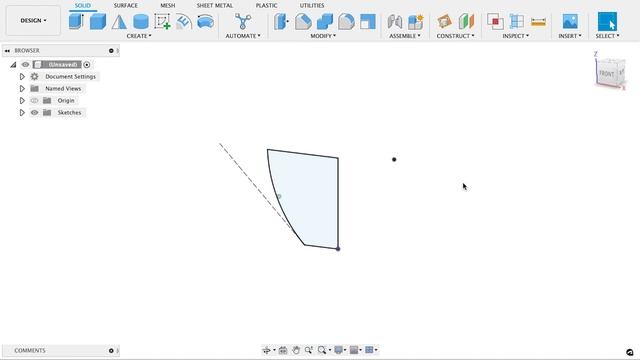
Task: Select the Measure ruler tool
Action: (538, 22)
